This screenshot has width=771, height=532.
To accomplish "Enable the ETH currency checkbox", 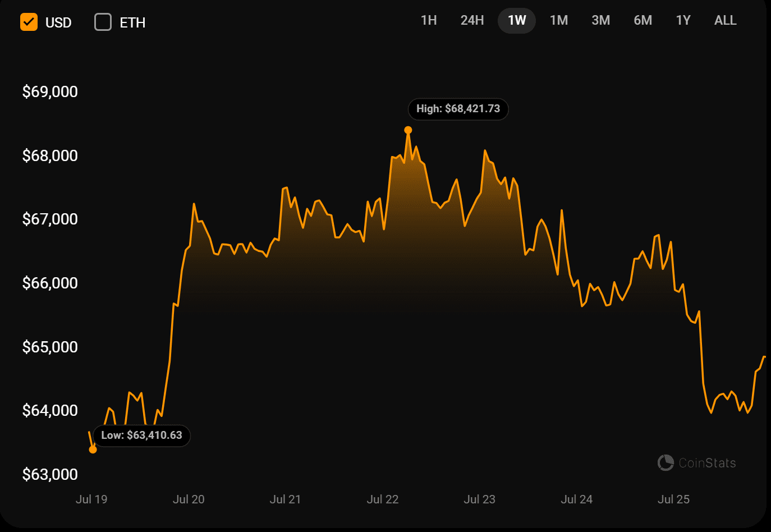I will click(x=103, y=22).
